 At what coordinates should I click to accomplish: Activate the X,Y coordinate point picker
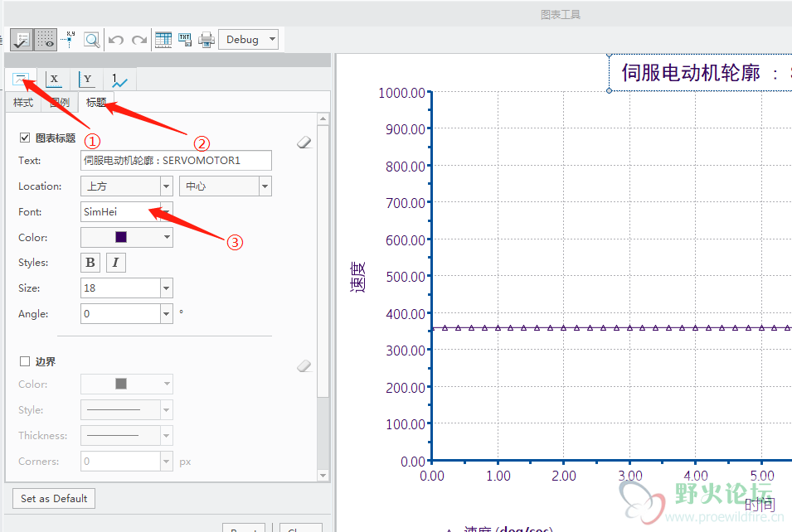click(68, 40)
